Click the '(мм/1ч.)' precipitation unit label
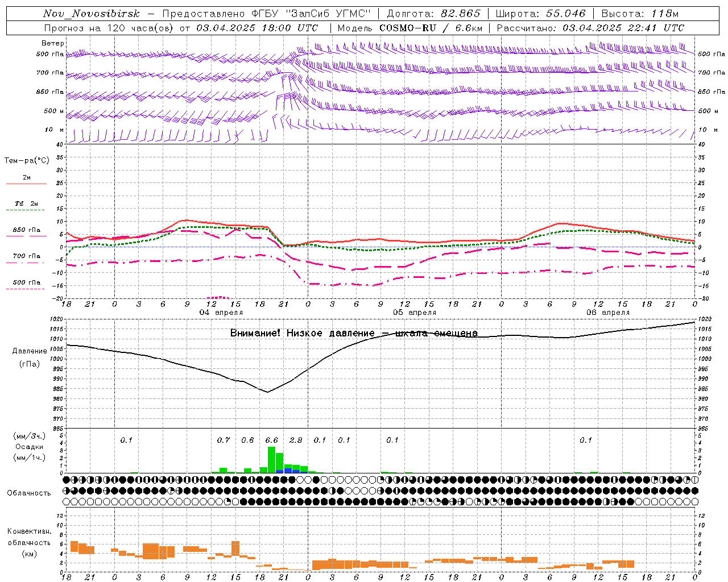The image size is (728, 582). pyautogui.click(x=29, y=458)
